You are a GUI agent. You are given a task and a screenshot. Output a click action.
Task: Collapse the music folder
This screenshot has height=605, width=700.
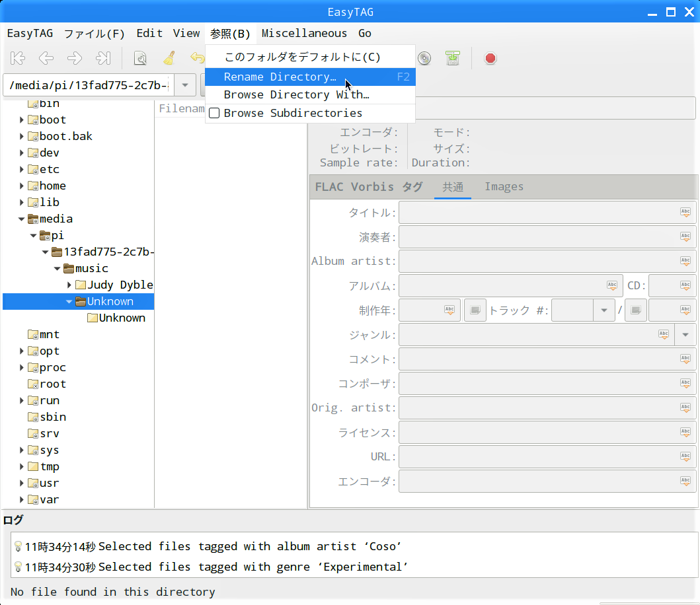point(57,268)
